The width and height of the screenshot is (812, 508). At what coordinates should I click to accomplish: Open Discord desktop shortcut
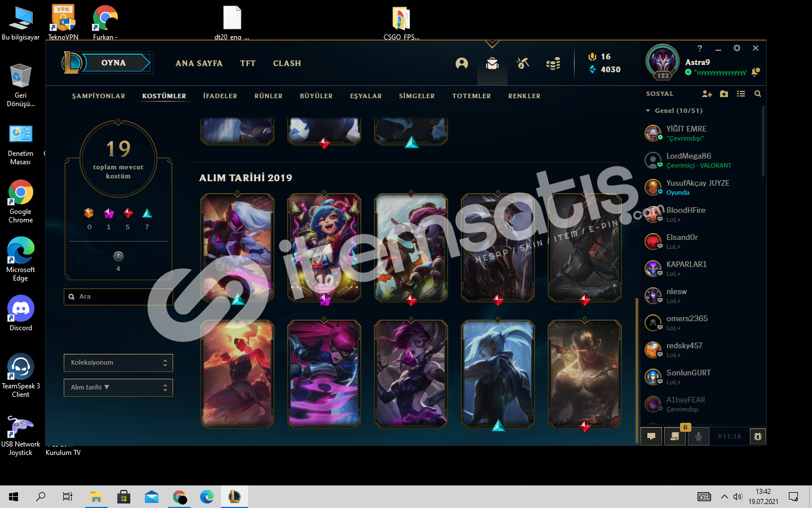click(21, 313)
